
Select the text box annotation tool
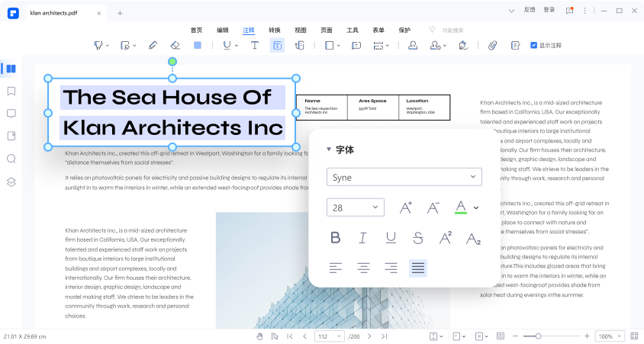pos(277,46)
